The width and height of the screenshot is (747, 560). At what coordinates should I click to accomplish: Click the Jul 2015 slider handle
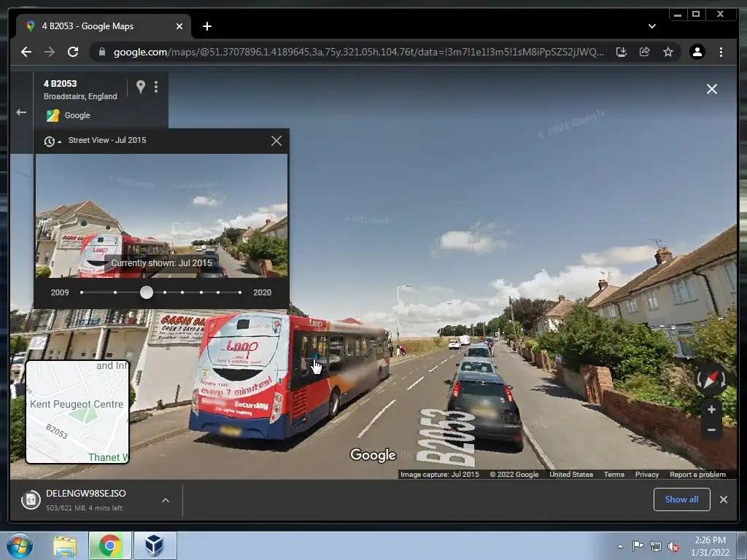(147, 292)
